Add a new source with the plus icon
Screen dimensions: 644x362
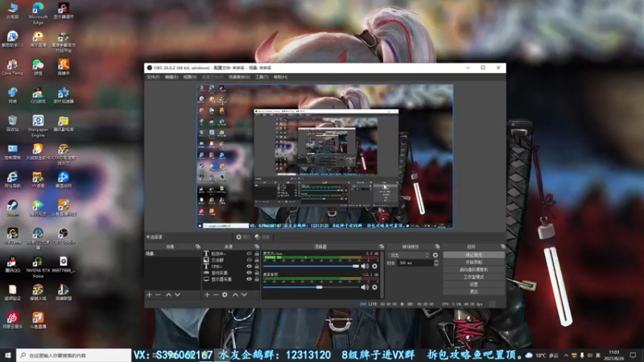[207, 294]
